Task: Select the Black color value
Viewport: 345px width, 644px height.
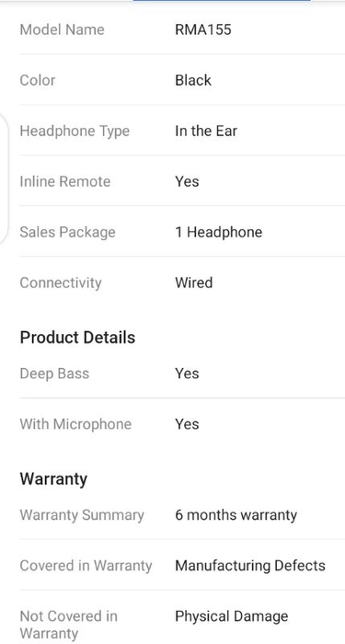Action: (193, 80)
